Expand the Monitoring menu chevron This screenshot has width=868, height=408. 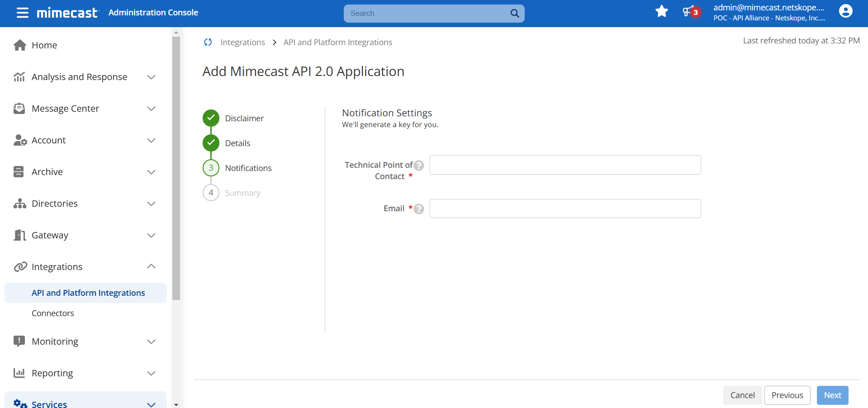[x=152, y=342]
